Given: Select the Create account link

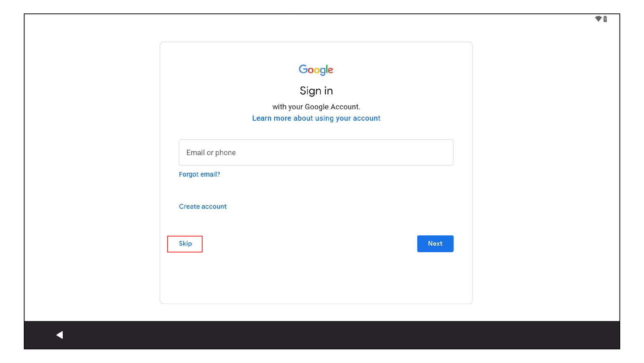Looking at the screenshot, I should click(203, 207).
